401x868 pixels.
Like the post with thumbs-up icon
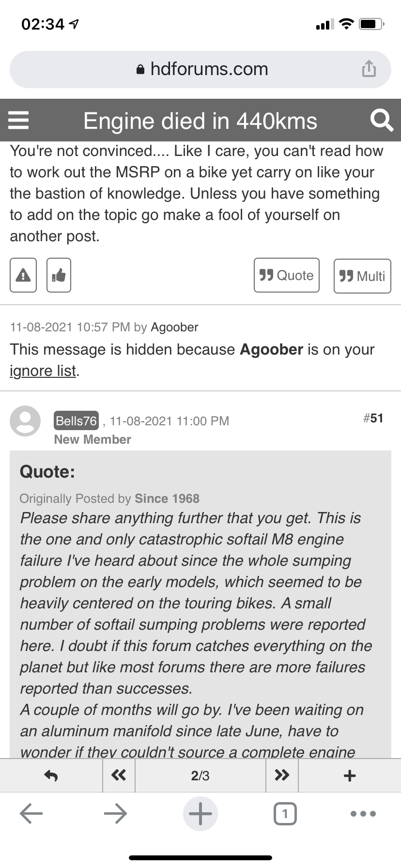point(59,275)
